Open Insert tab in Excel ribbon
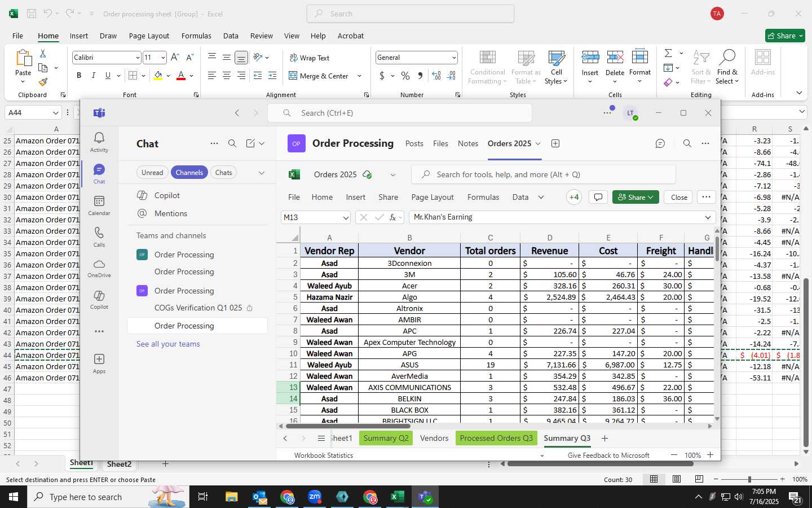812x508 pixels. pyautogui.click(x=79, y=36)
